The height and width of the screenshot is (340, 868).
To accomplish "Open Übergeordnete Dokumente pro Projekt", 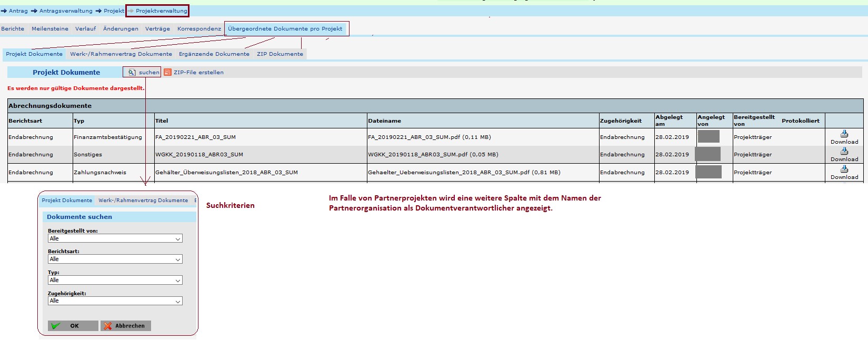I will [x=285, y=29].
